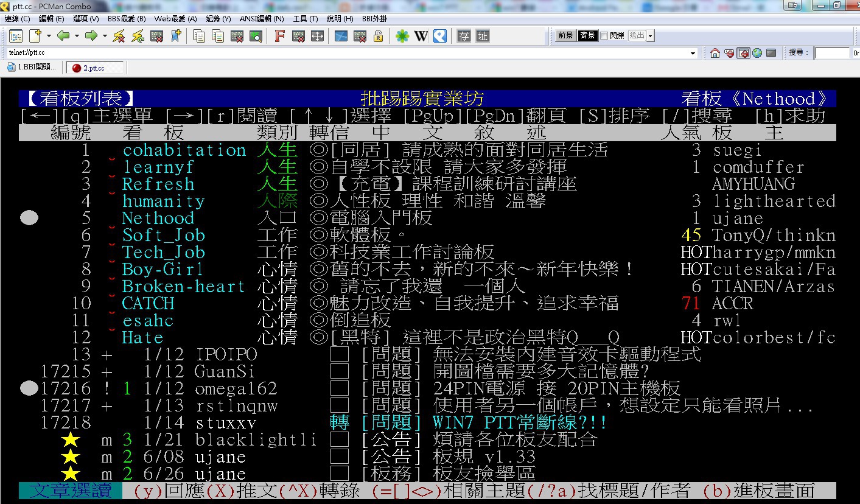
Task: Go forward with the green right arrow
Action: pyautogui.click(x=91, y=36)
